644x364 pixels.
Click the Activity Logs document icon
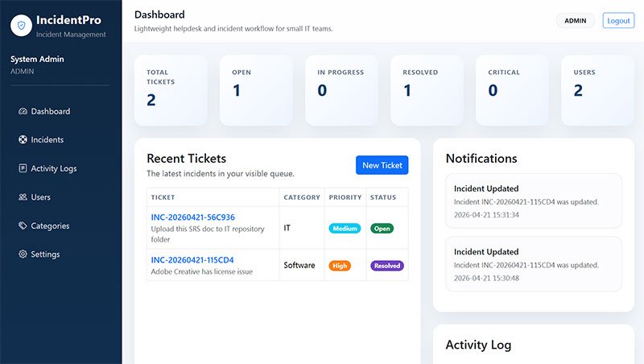(x=23, y=168)
